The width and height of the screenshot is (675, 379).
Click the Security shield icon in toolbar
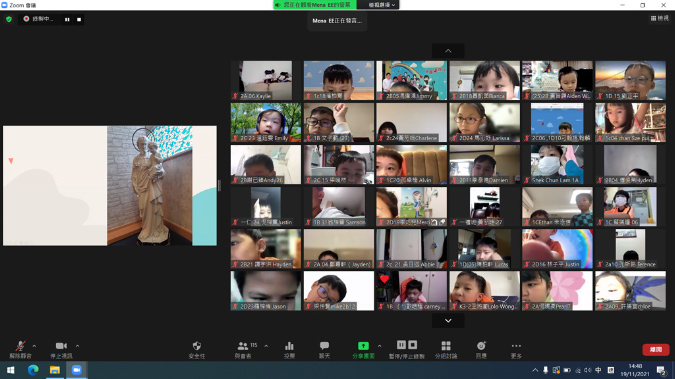point(197,346)
